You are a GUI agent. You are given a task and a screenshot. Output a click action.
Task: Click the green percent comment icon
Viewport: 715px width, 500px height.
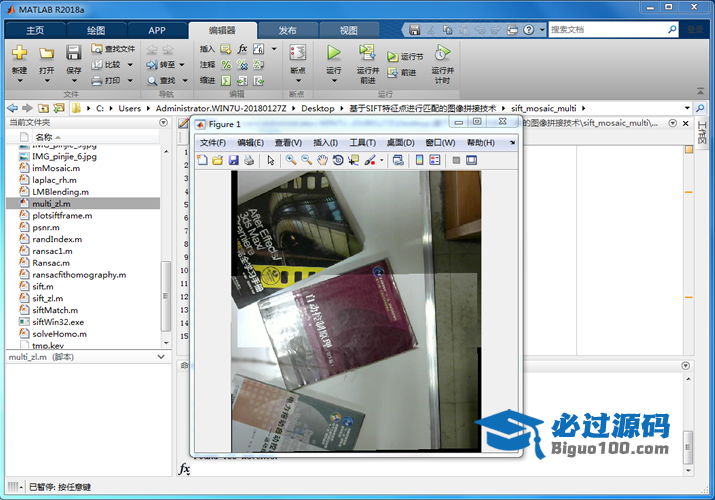click(x=226, y=65)
